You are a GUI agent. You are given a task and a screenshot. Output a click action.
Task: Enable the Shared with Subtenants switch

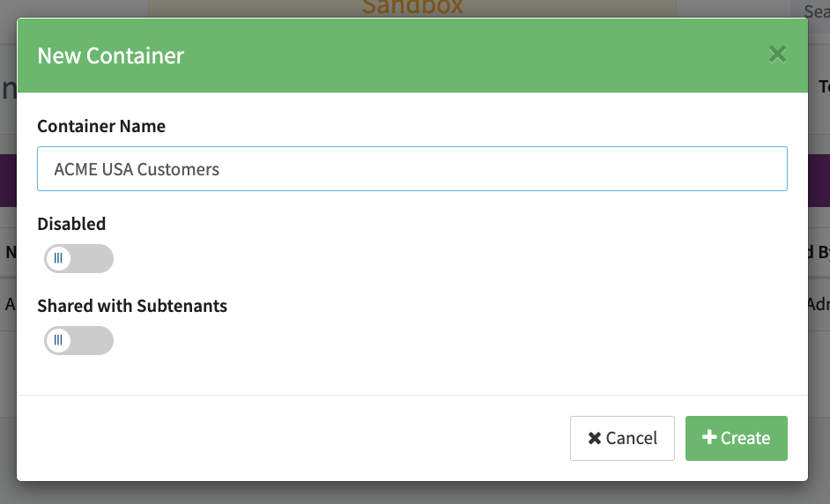click(78, 340)
